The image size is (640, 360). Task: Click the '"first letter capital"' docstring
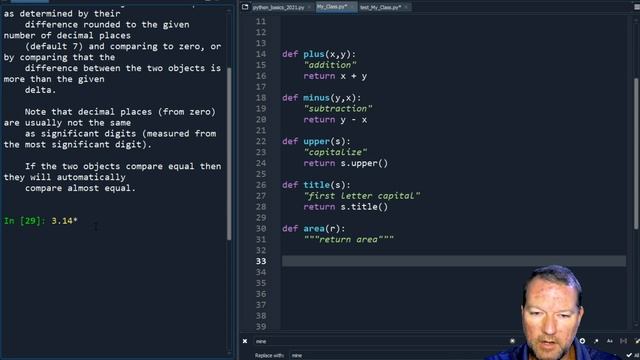pyautogui.click(x=362, y=196)
